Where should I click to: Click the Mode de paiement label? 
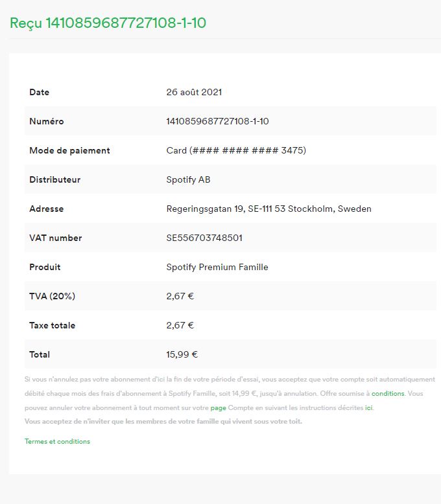pyautogui.click(x=69, y=150)
